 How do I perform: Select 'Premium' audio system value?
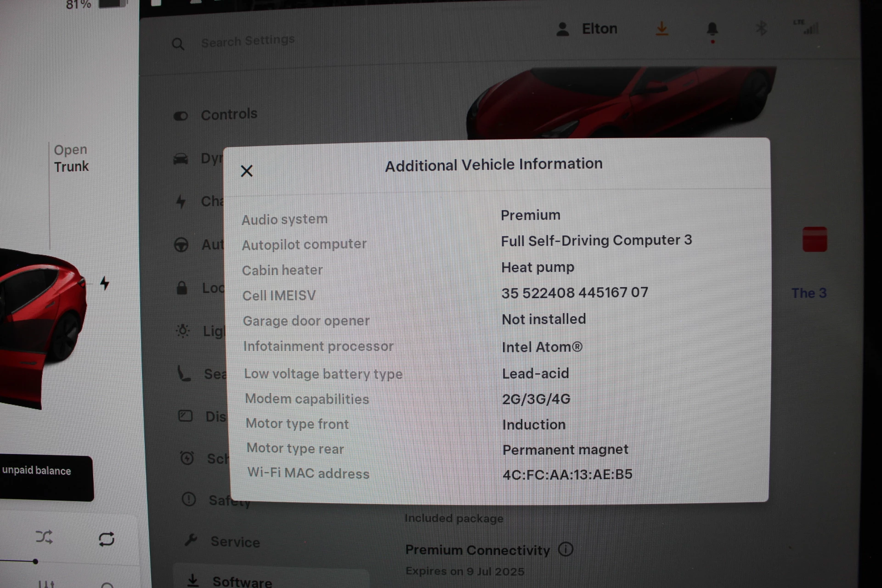point(531,215)
